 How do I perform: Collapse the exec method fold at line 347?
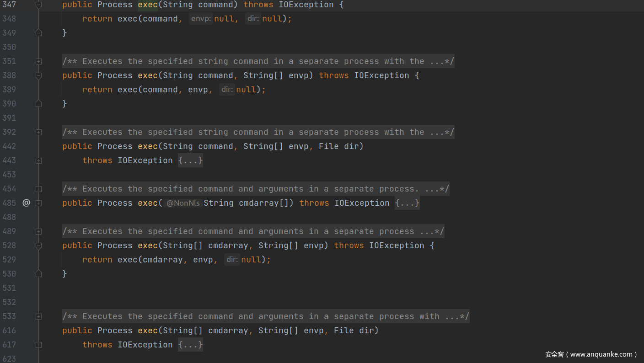click(38, 5)
